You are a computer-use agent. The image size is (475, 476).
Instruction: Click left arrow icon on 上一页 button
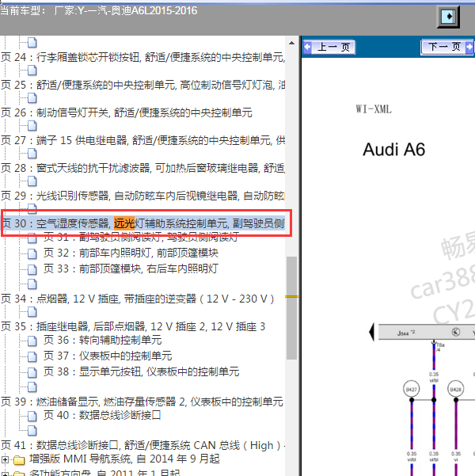click(x=307, y=47)
